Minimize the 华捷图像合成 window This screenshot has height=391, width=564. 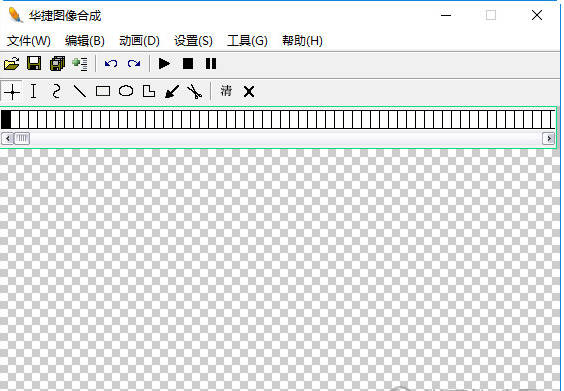(446, 15)
